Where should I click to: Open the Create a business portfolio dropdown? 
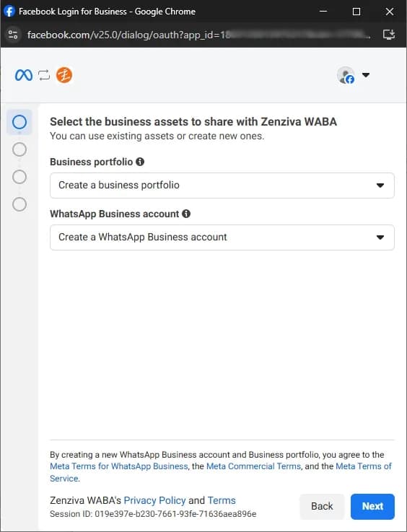(222, 186)
